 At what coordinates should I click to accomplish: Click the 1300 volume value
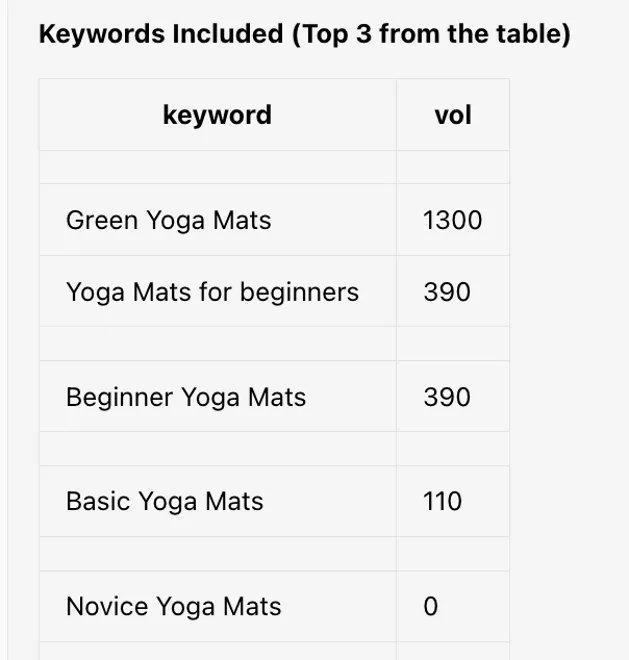point(452,220)
